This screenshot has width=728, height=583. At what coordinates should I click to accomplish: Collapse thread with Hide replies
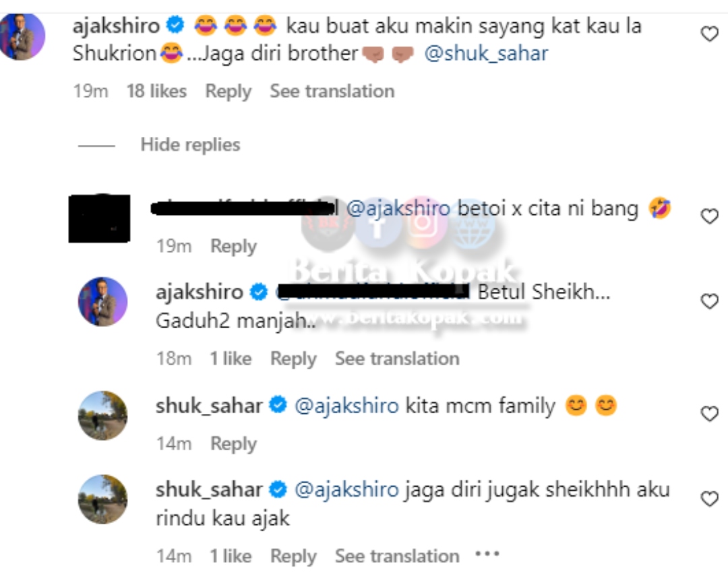[x=190, y=145]
